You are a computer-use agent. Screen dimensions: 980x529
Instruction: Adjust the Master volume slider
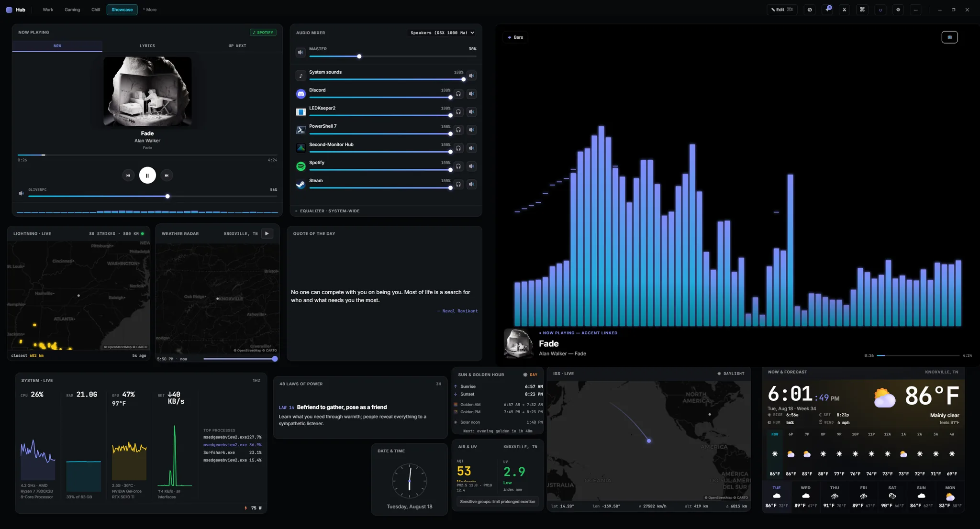pyautogui.click(x=393, y=56)
